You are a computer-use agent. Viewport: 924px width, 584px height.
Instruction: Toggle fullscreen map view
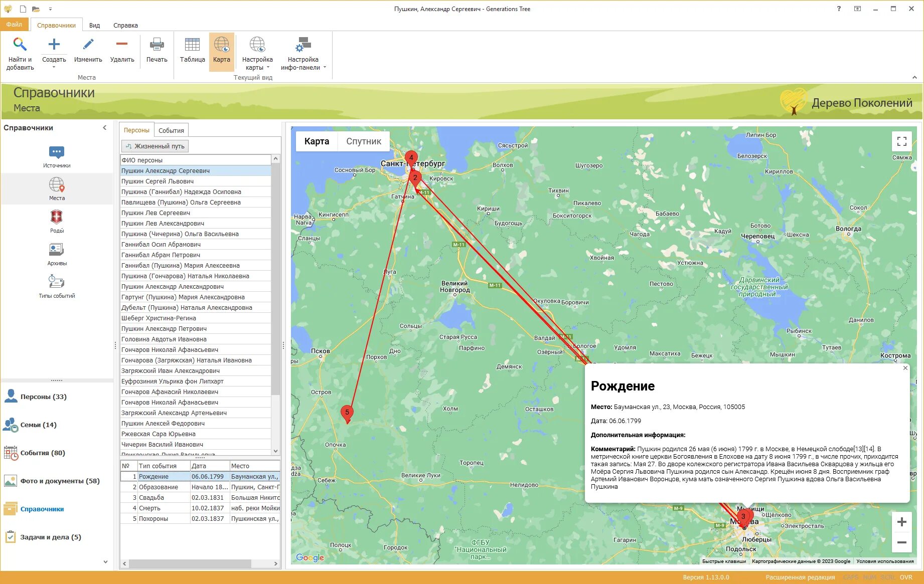(901, 141)
